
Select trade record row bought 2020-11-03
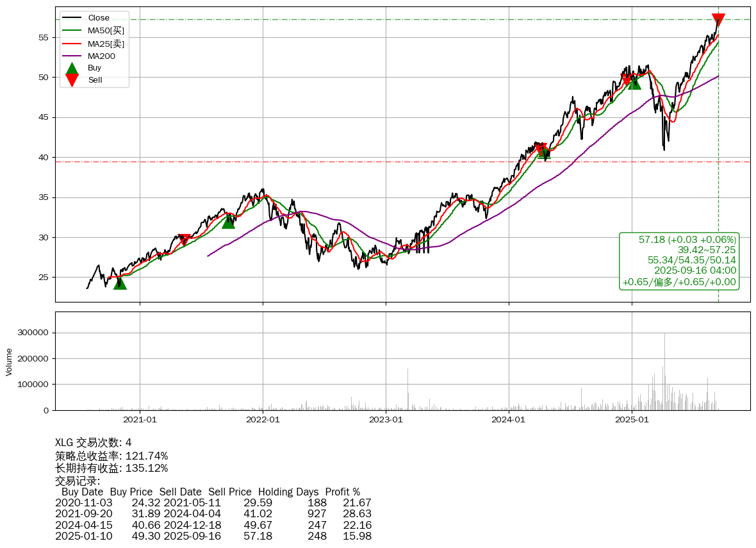213,503
